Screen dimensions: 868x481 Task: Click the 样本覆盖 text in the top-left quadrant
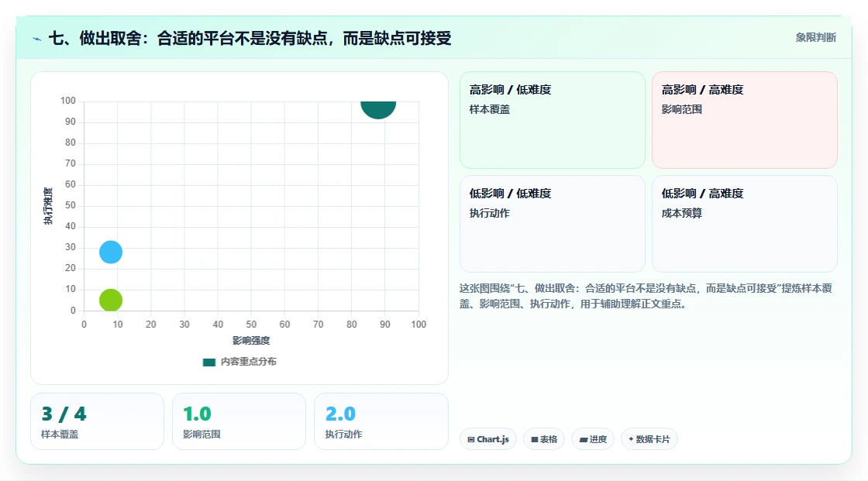tap(490, 109)
